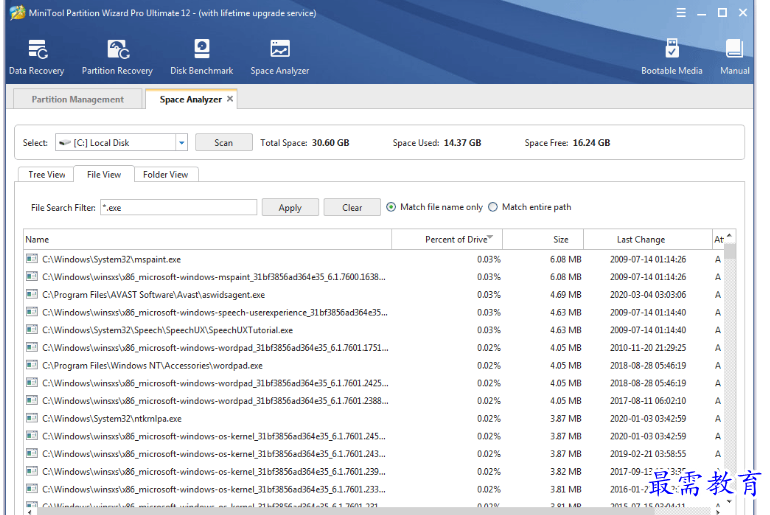
Task: Click the 2017-08-11 06:02:10 date cell
Action: [648, 401]
